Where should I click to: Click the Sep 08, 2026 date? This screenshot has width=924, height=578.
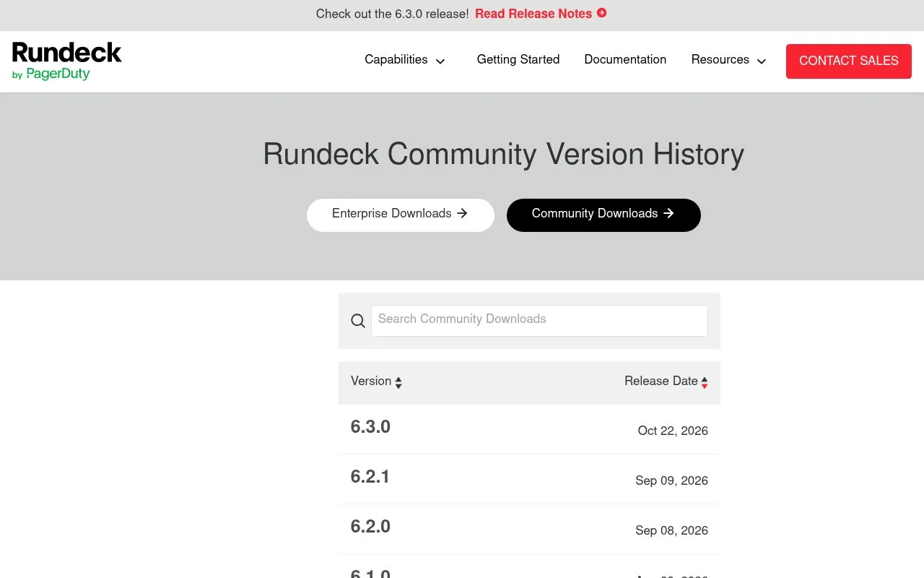[671, 531]
